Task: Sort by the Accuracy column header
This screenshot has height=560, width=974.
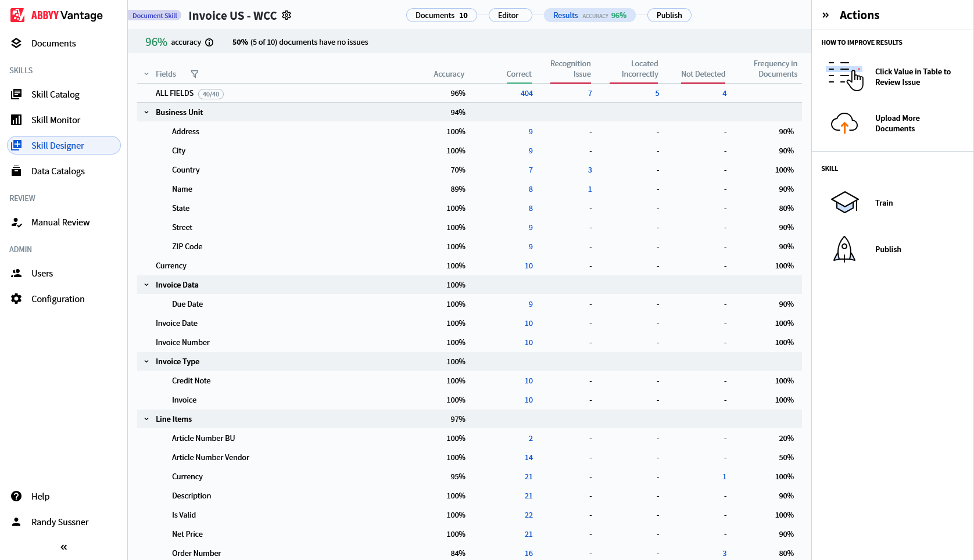Action: (x=449, y=74)
